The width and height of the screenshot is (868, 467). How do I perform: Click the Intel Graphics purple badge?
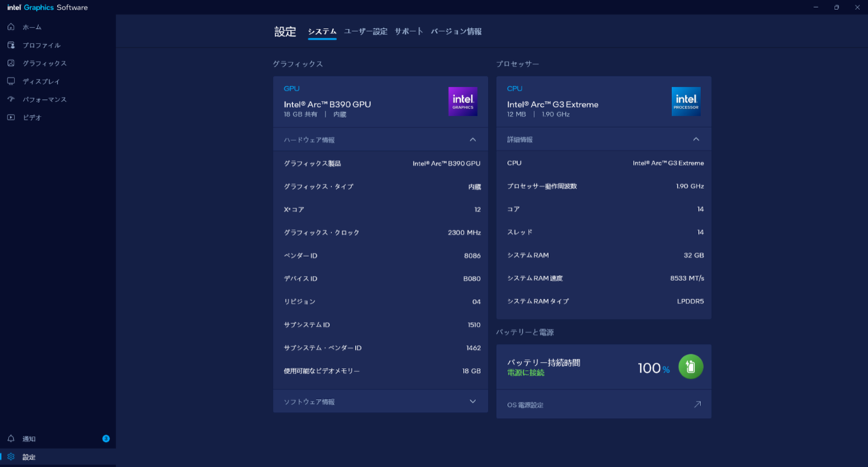click(463, 101)
